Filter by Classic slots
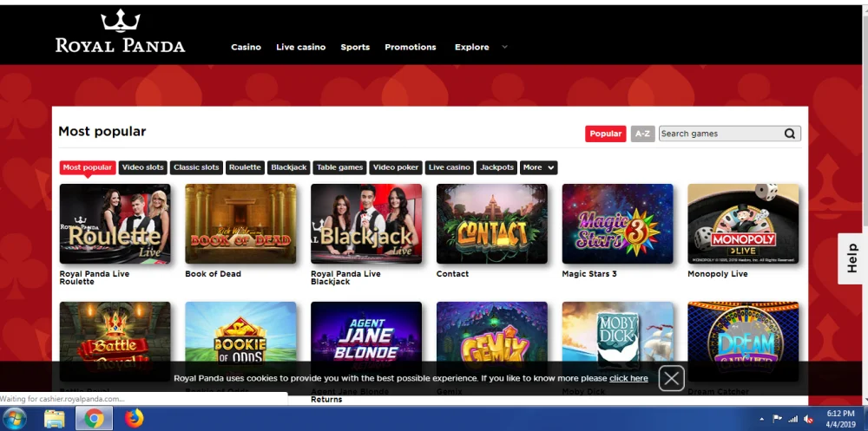This screenshot has width=868, height=431. click(196, 167)
